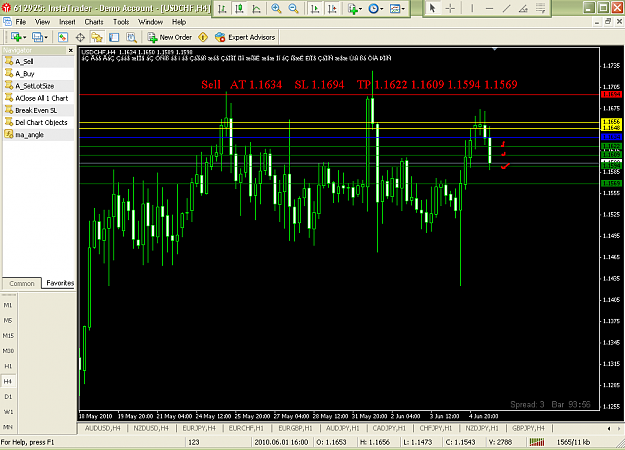Viewport: 625px width, 450px height.
Task: Switch chart to candlestick mode
Action: pyautogui.click(x=239, y=8)
